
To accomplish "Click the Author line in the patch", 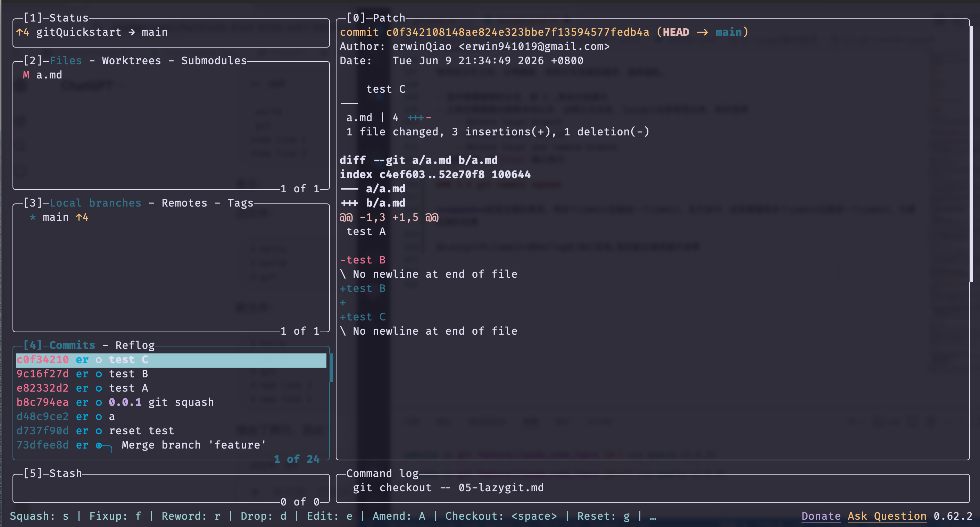I will pos(474,47).
